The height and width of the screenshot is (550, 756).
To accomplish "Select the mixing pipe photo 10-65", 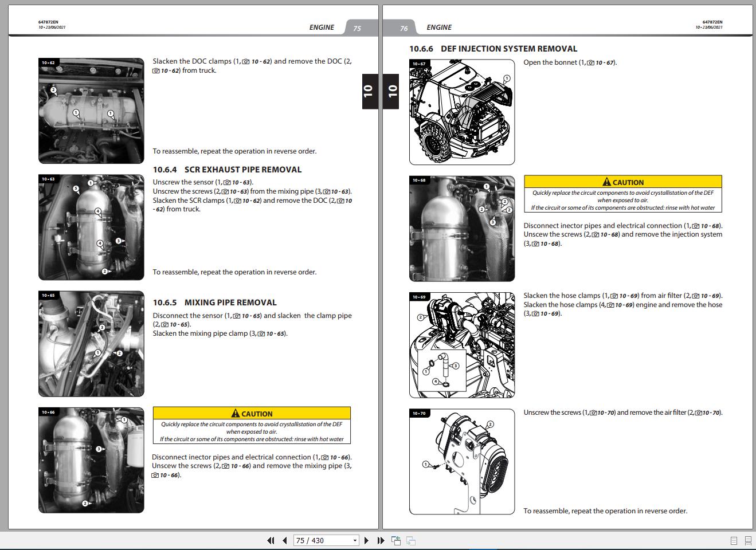I will 92,344.
